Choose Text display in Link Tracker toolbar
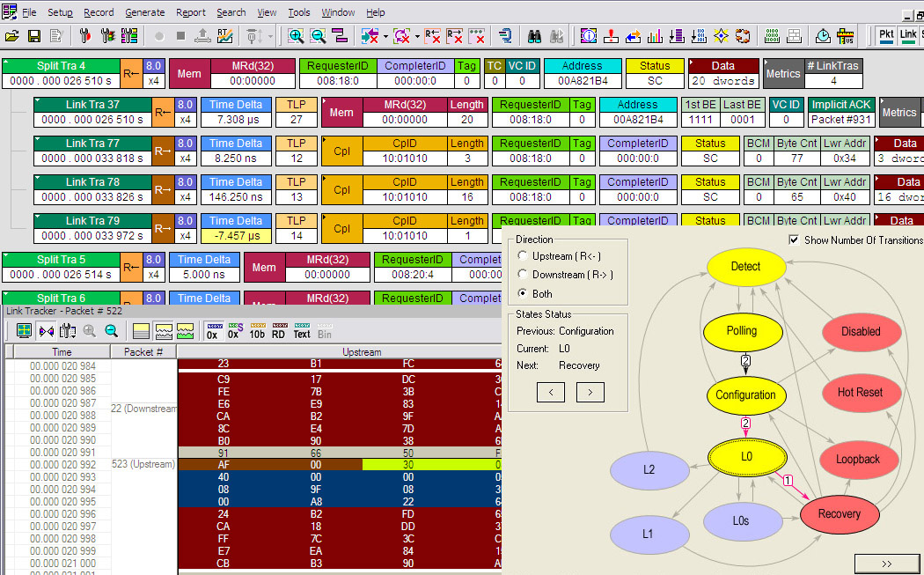This screenshot has width=924, height=575. [302, 331]
